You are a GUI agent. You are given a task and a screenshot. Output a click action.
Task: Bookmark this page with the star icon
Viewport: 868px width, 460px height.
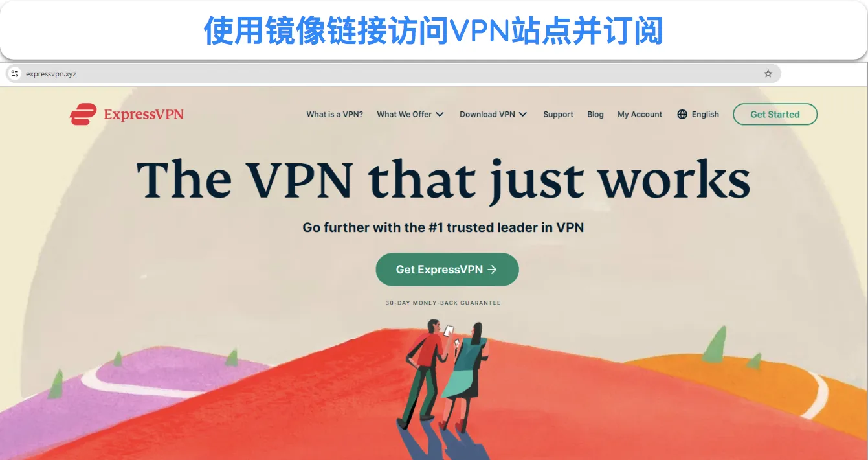(768, 74)
